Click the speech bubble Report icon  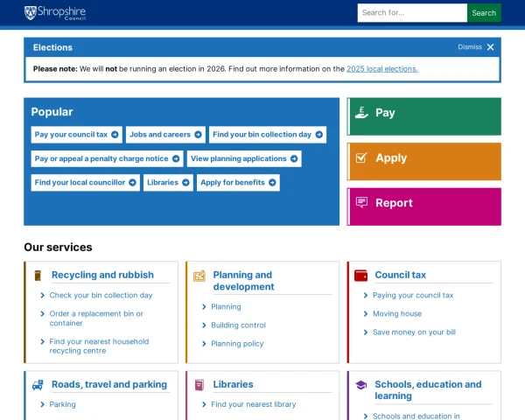tap(361, 203)
